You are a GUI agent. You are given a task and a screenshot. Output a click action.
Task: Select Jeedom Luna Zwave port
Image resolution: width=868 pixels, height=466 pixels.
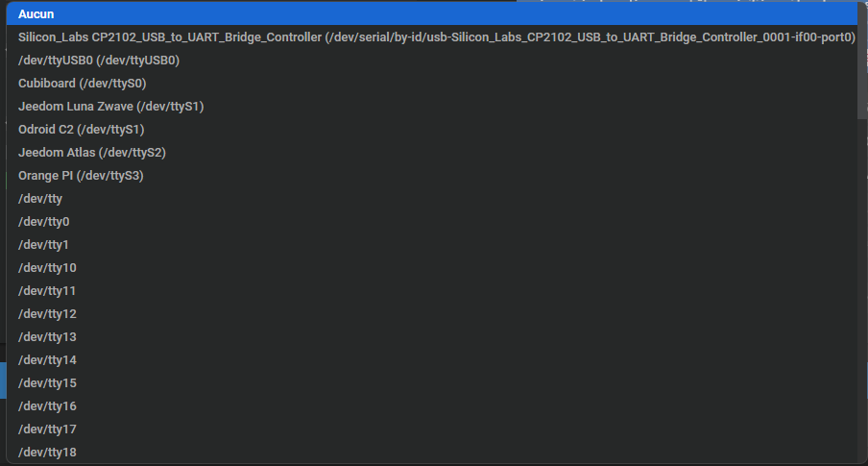(x=110, y=107)
